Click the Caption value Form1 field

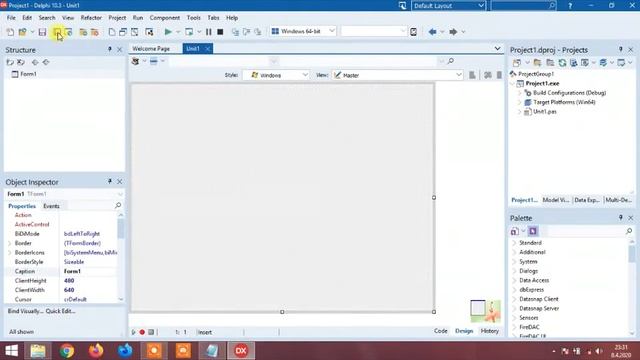coord(89,271)
